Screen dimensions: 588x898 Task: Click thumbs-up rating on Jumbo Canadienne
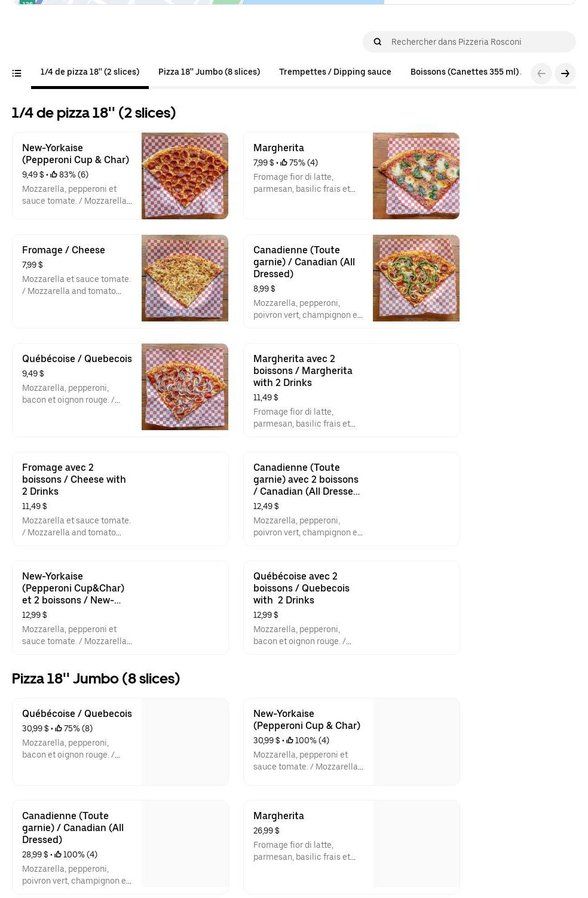click(x=58, y=854)
